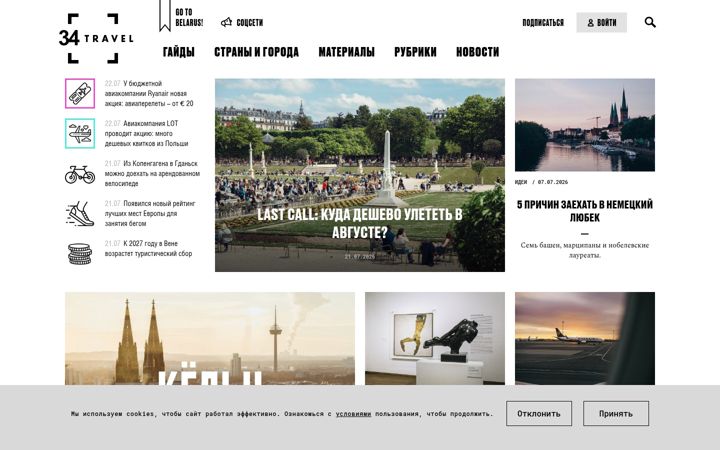The width and height of the screenshot is (720, 450).
Task: Click the Идеи category tag
Action: 521,182
